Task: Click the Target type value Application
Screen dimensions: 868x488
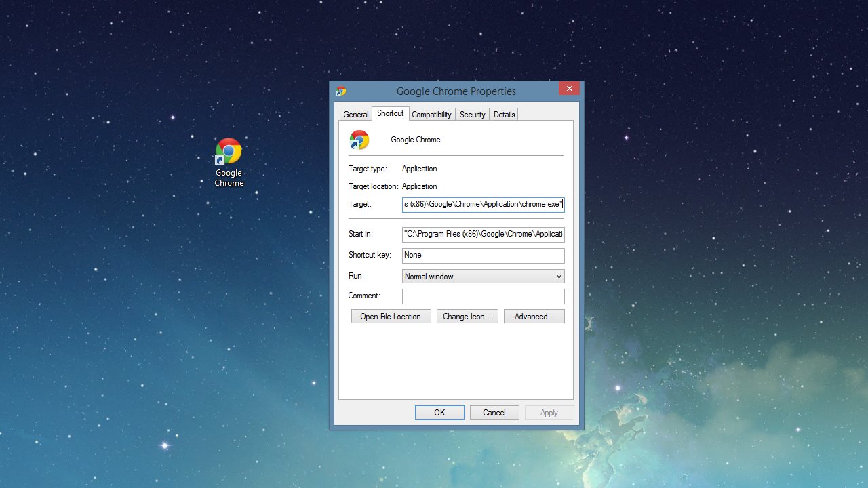Action: click(x=420, y=169)
